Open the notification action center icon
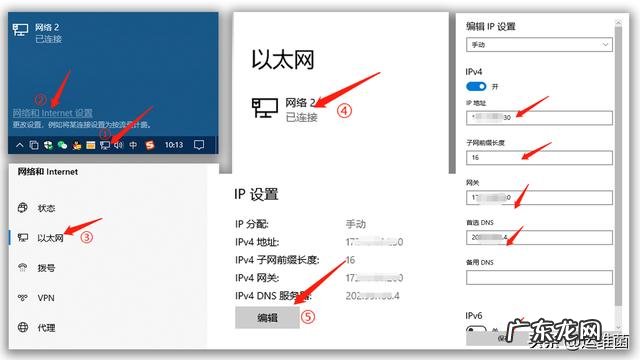 click(199, 145)
